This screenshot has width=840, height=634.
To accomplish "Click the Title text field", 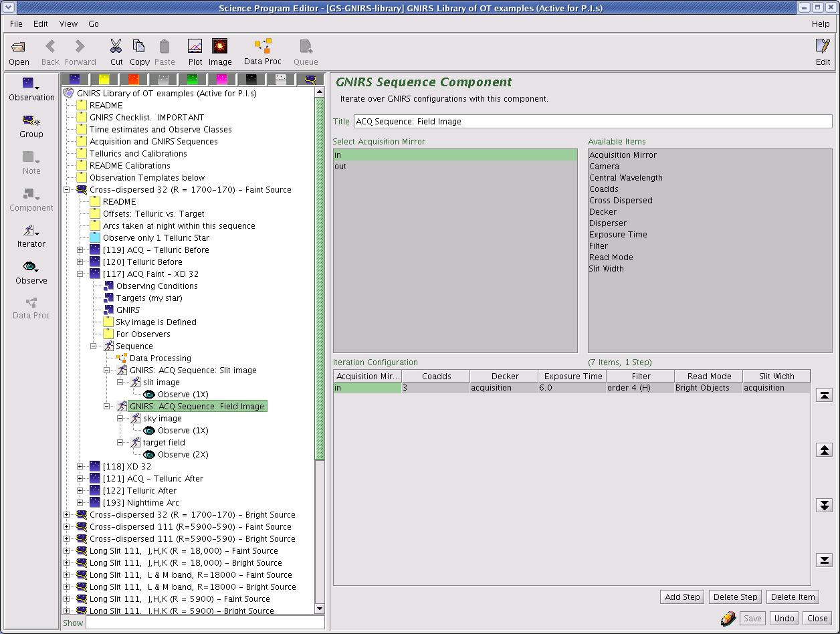I will (x=593, y=122).
